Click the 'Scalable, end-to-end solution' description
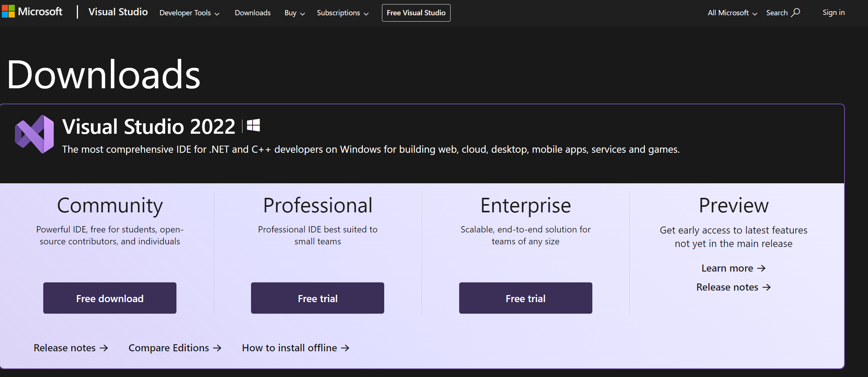 coord(526,235)
